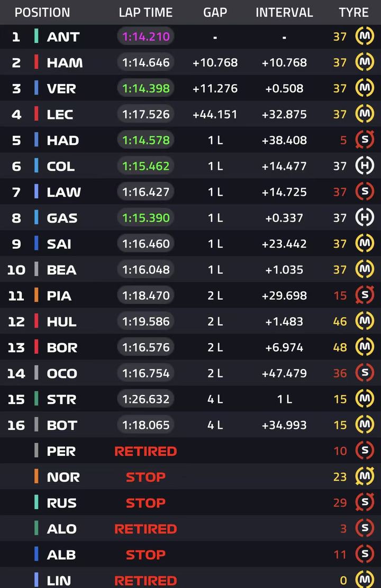Click RUS's soft tyre icon
381x588 pixels.
tap(365, 502)
